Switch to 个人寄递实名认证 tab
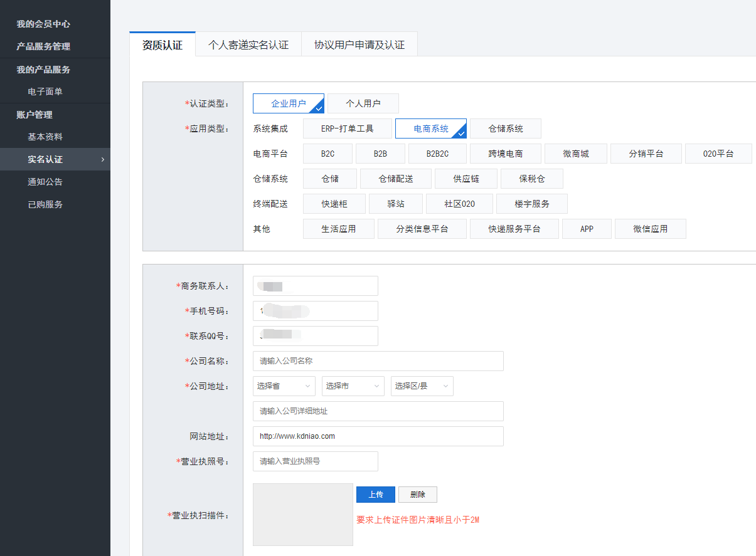 [248, 45]
